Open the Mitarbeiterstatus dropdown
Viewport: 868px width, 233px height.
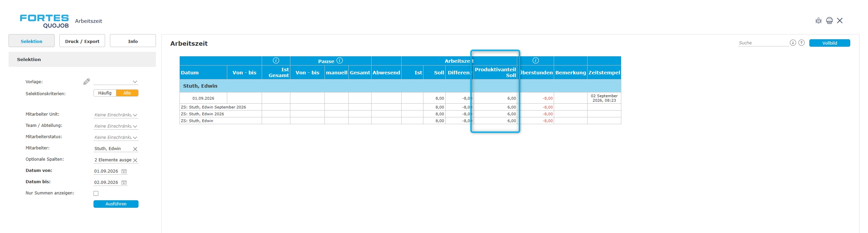[x=116, y=137]
